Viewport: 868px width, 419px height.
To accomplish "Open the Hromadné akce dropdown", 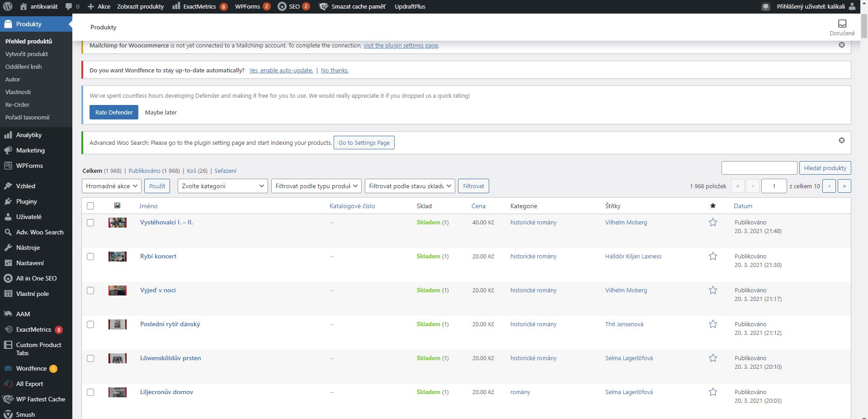I will (x=112, y=186).
